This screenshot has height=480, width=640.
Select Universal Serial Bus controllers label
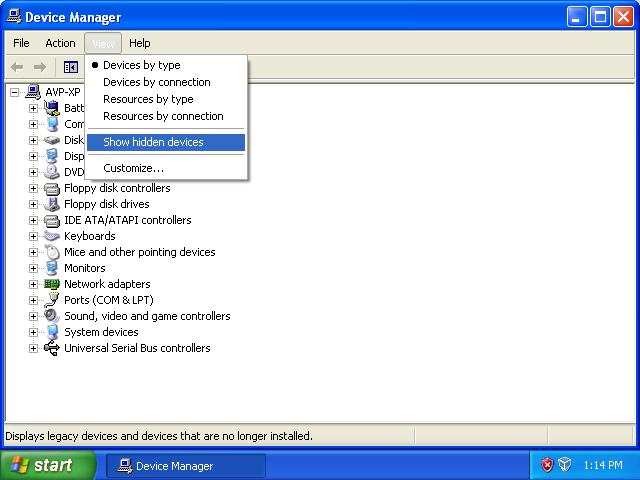[x=137, y=348]
